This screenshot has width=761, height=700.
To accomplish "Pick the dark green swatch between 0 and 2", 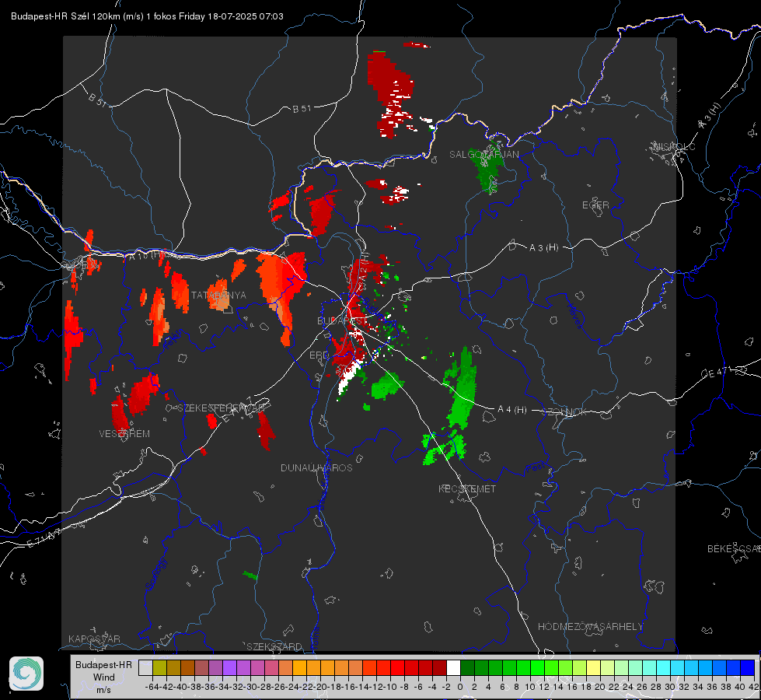I will click(467, 667).
